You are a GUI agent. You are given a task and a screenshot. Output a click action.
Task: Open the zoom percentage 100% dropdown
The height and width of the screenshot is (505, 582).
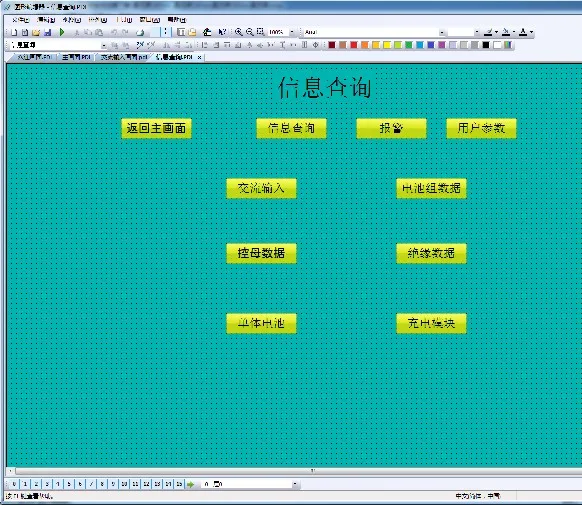tap(292, 32)
